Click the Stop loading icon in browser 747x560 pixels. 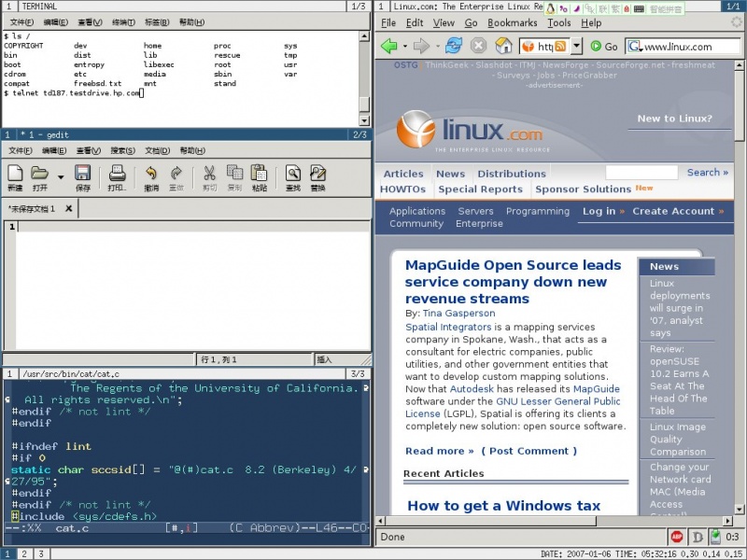point(478,46)
